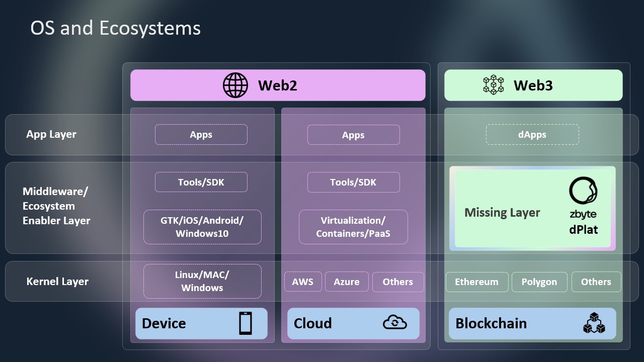
Task: Click the smartphone icon in the Device box
Action: 247,323
